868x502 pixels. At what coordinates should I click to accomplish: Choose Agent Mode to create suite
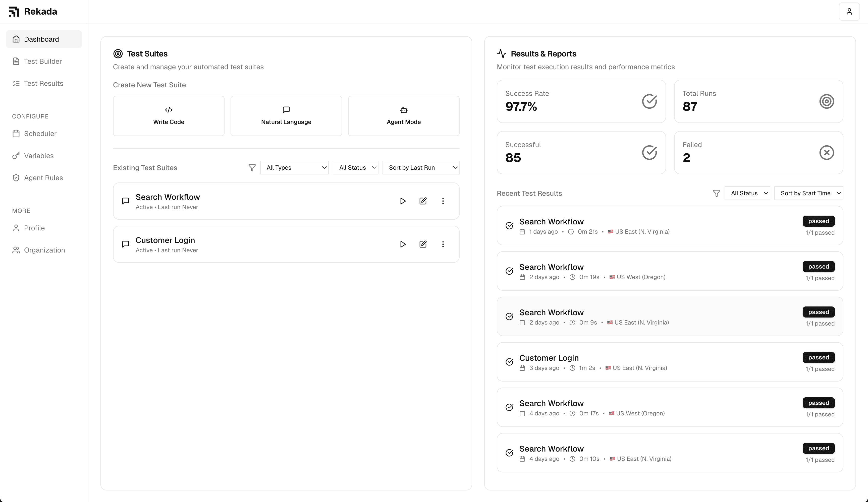click(x=404, y=116)
